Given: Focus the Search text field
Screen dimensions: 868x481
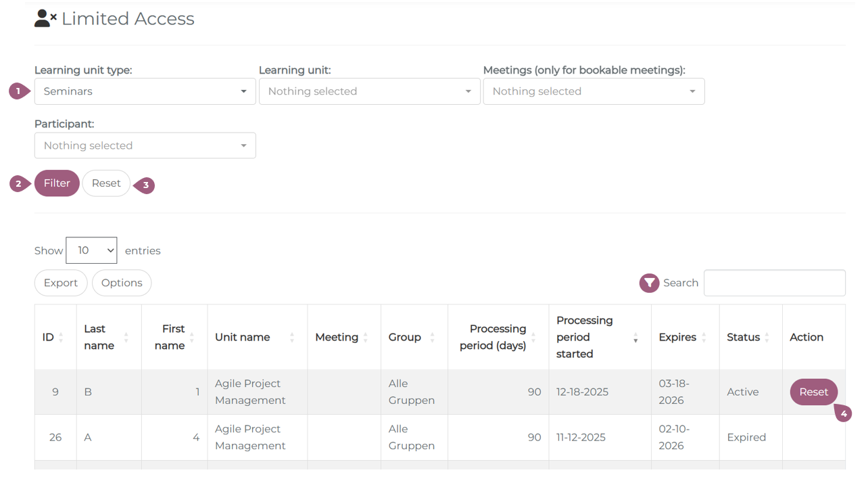Looking at the screenshot, I should [x=774, y=283].
